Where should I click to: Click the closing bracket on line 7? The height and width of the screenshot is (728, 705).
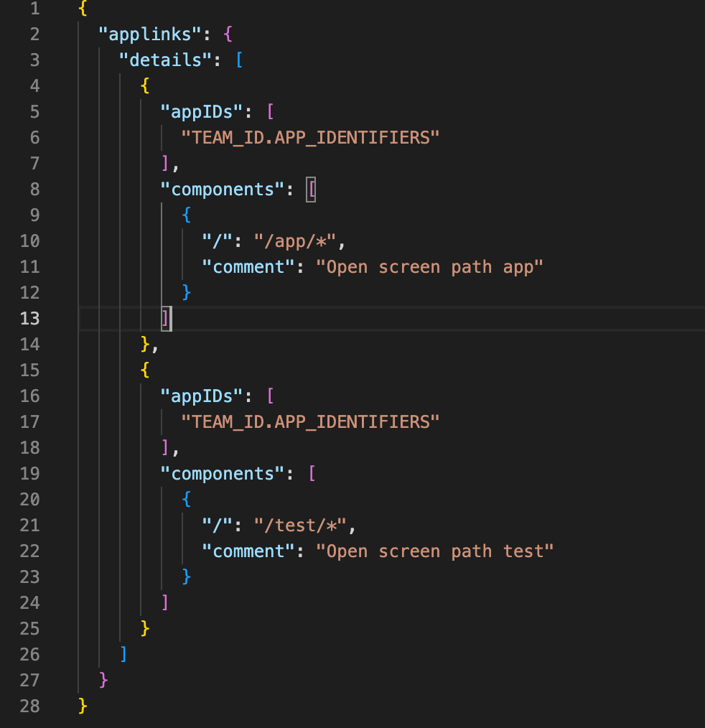[165, 164]
